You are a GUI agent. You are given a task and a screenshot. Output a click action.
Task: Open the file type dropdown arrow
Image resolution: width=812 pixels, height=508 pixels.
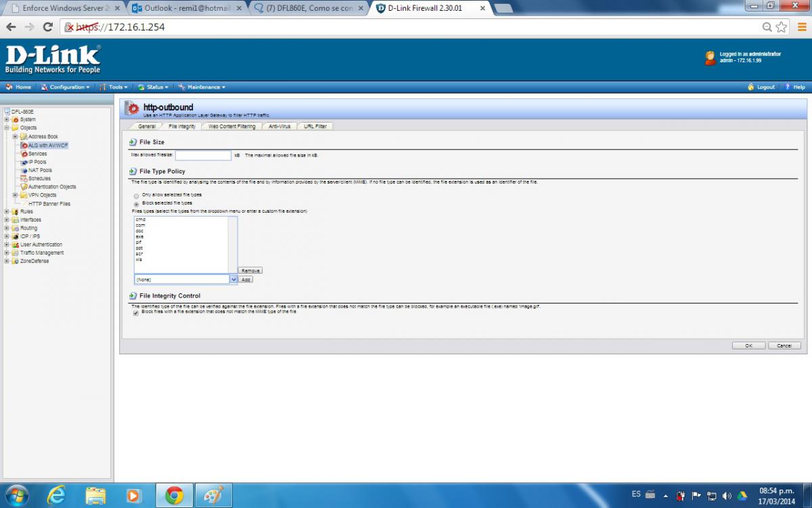(233, 279)
